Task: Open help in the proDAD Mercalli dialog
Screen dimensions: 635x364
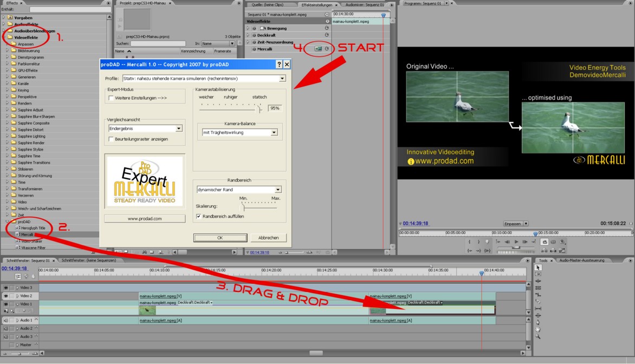Action: point(279,64)
